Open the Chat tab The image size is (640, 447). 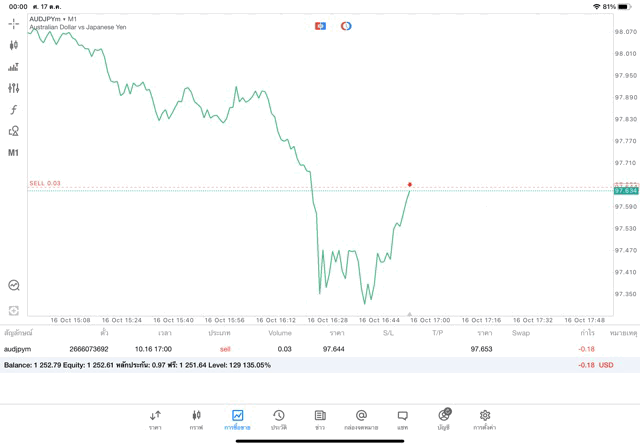point(402,419)
